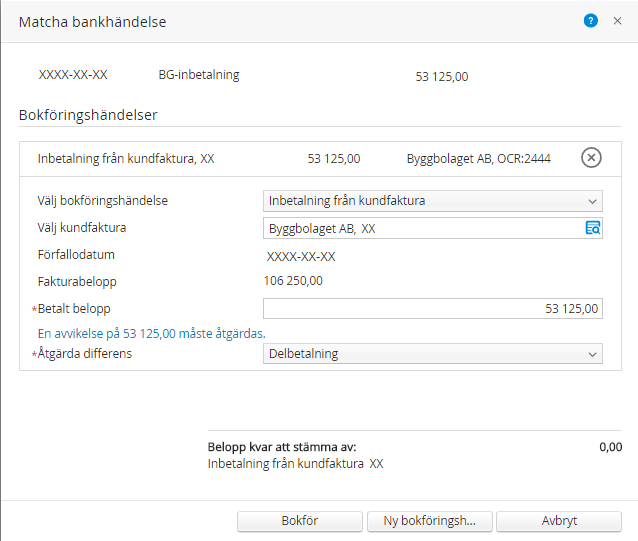
Task: Click the Välj kundfaktura field with Byggbolaget AB
Action: click(x=422, y=228)
